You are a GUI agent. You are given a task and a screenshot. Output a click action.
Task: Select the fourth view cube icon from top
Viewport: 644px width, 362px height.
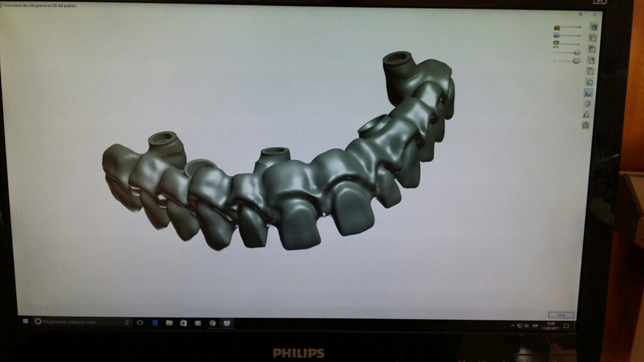(591, 60)
